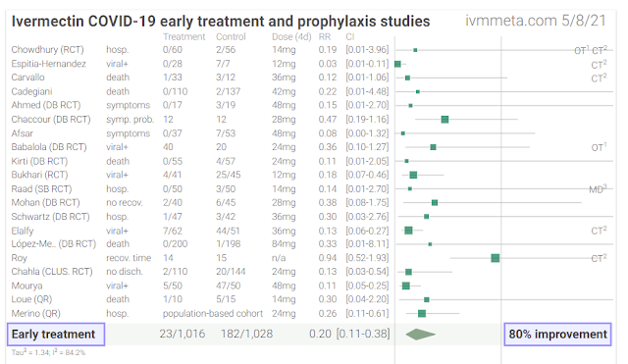Viewport: 628px width, 364px height.
Task: Click the Chowdhury (RCT) study name
Action: click(x=47, y=50)
